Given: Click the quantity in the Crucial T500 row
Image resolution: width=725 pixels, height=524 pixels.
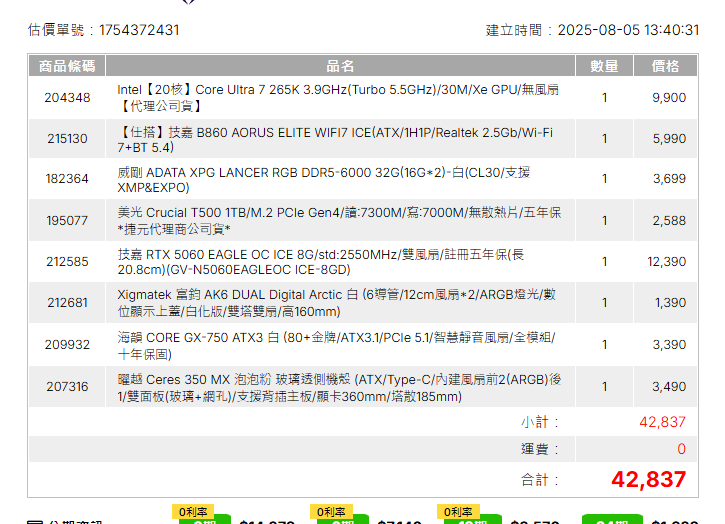Looking at the screenshot, I should 604,221.
